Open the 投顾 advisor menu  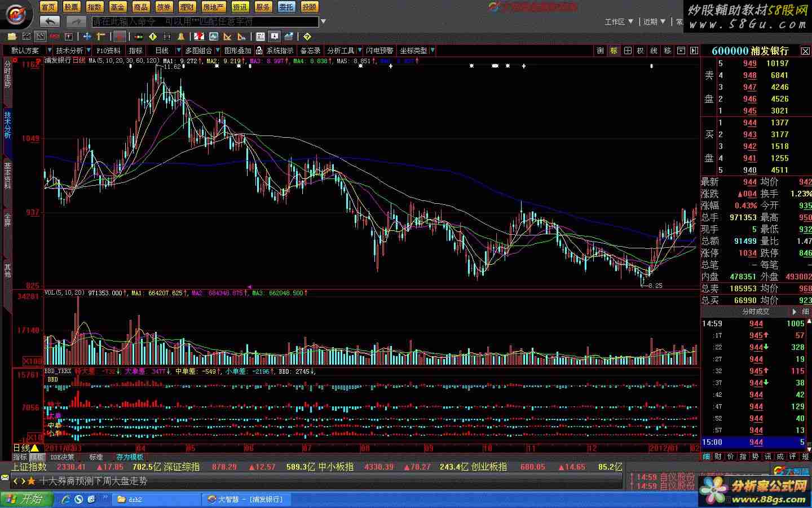pos(309,7)
